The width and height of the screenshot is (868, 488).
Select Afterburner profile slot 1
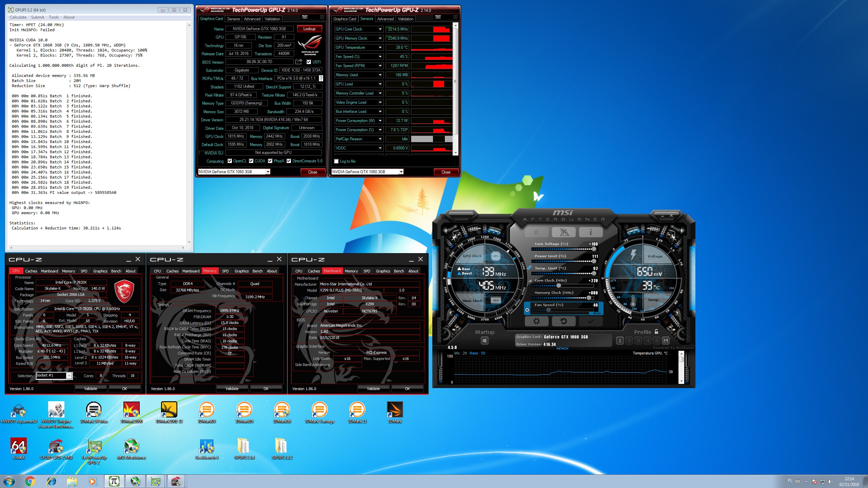click(x=620, y=341)
